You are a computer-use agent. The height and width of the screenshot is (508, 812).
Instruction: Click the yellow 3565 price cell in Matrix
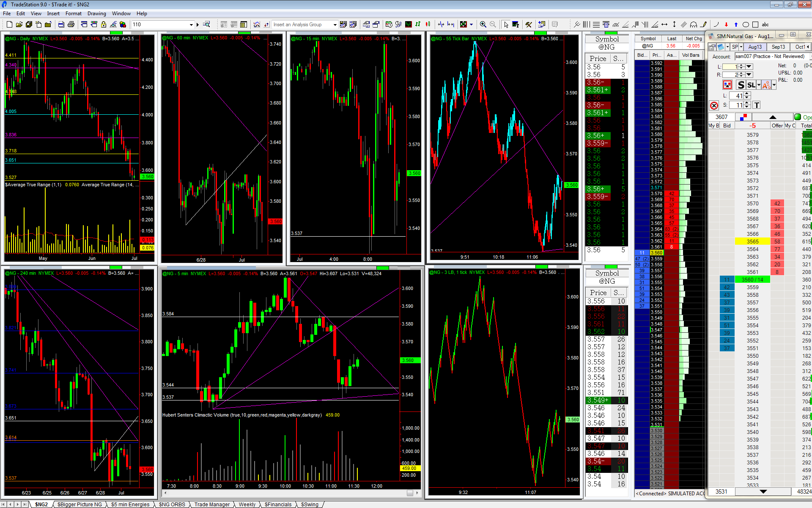coord(752,241)
